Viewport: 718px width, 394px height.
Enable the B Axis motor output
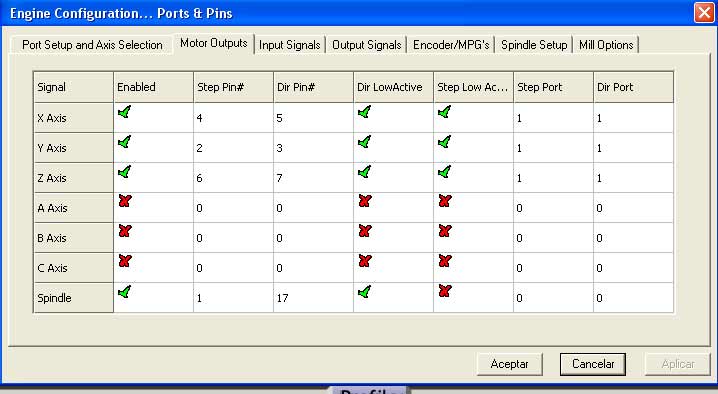coord(125,231)
